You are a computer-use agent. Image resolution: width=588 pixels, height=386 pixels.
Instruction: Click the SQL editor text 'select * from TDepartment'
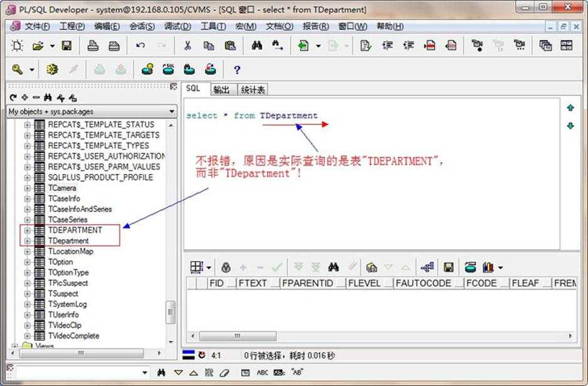click(252, 115)
